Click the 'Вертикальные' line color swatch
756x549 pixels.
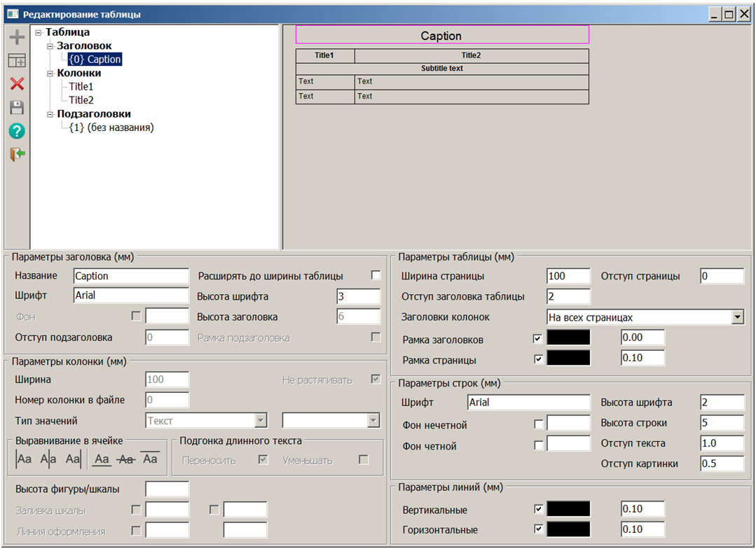click(x=568, y=509)
